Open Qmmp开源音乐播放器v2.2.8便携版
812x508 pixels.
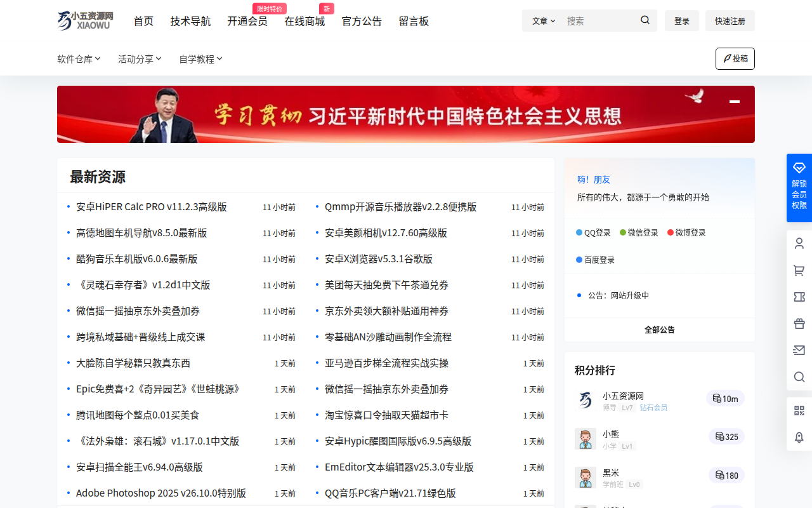pos(401,207)
